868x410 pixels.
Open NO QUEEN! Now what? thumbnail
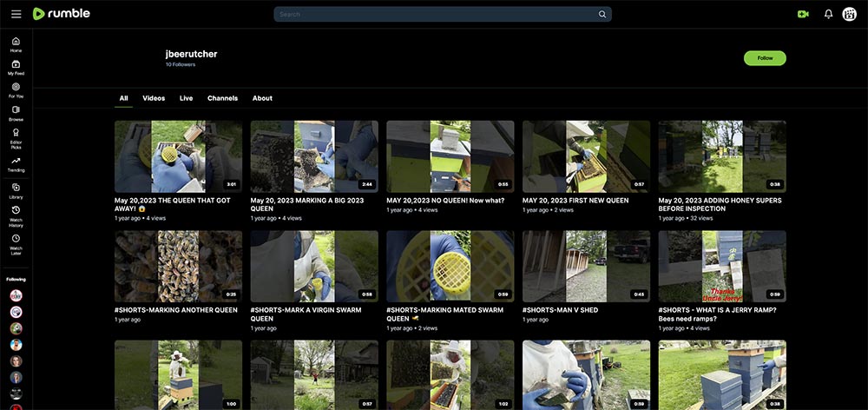pyautogui.click(x=450, y=157)
